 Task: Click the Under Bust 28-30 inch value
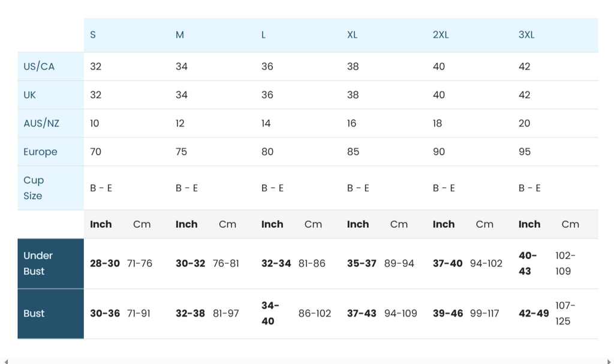pyautogui.click(x=105, y=263)
